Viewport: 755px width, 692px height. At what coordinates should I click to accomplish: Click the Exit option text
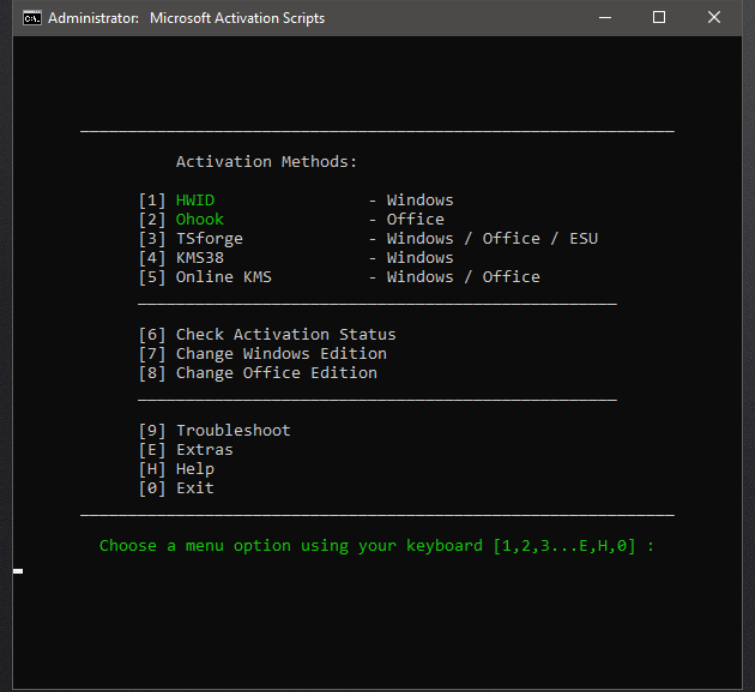pyautogui.click(x=195, y=488)
